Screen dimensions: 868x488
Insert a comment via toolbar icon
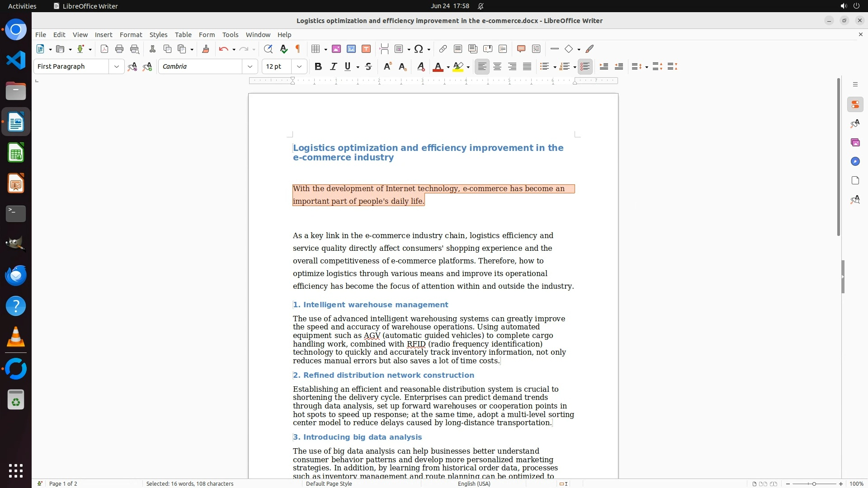coord(521,49)
